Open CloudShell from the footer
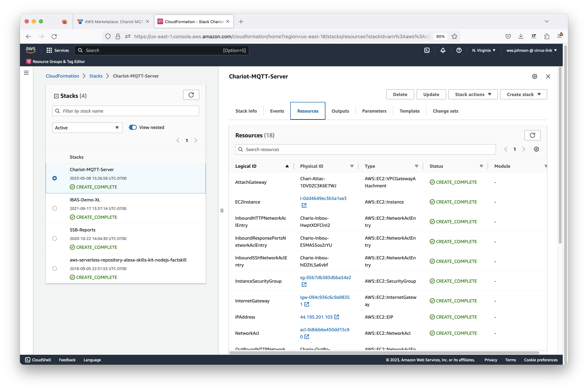Image resolution: width=588 pixels, height=391 pixels. [38, 360]
